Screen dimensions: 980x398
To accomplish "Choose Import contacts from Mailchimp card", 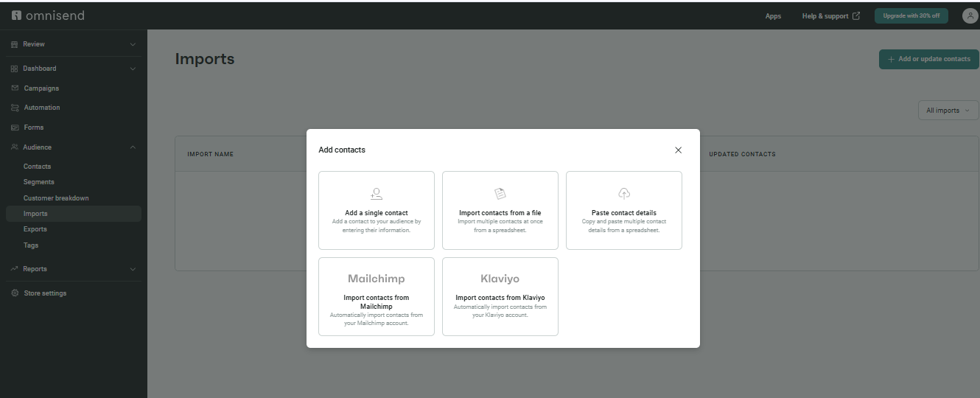I will [377, 296].
